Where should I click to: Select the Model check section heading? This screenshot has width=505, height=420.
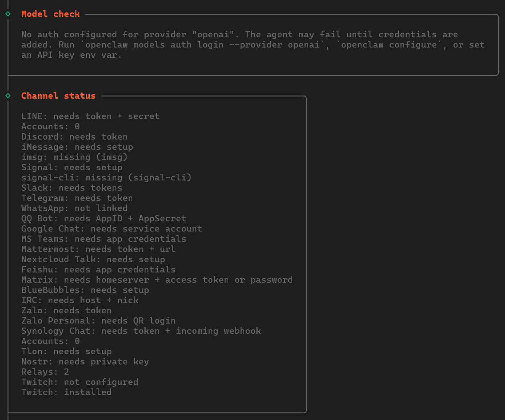pos(51,14)
